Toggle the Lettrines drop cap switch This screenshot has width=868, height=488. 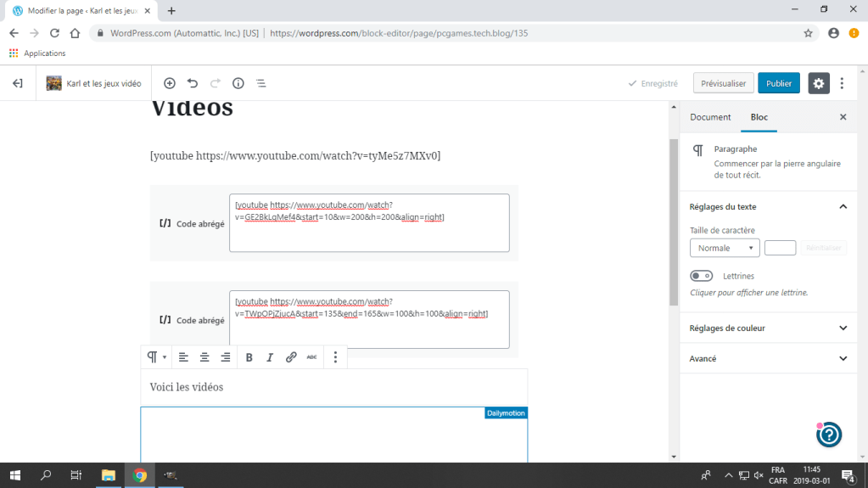(702, 276)
